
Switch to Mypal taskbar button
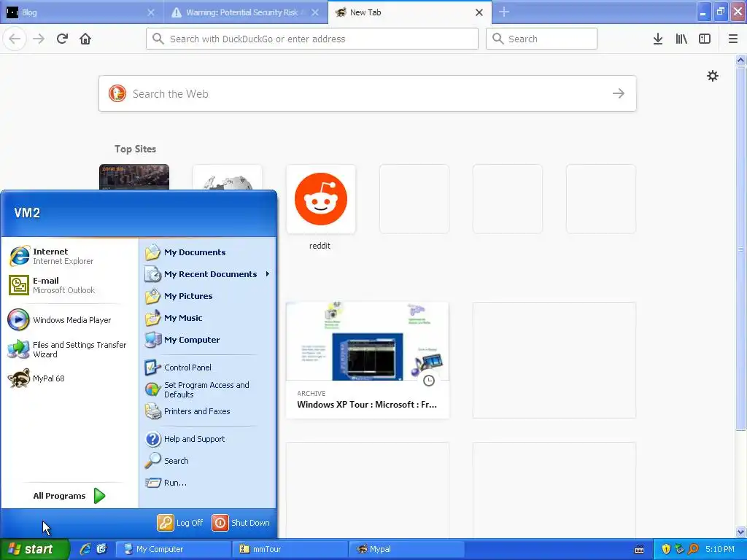click(406, 549)
